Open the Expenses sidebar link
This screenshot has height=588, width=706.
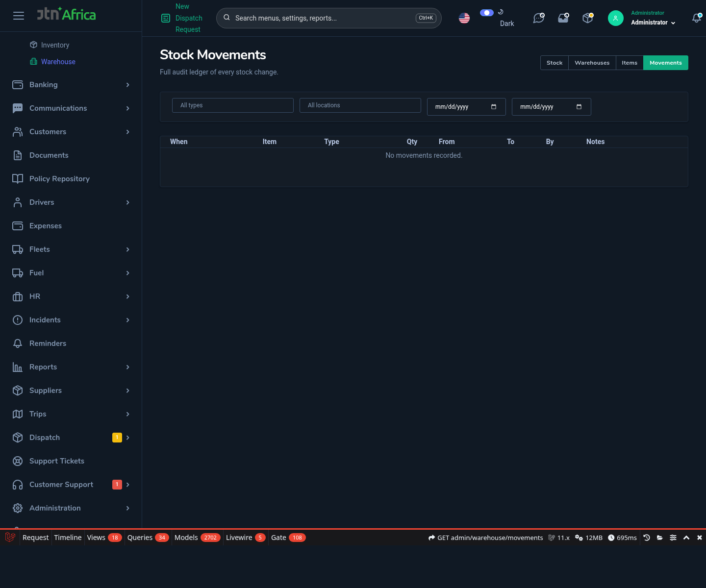pyautogui.click(x=46, y=226)
